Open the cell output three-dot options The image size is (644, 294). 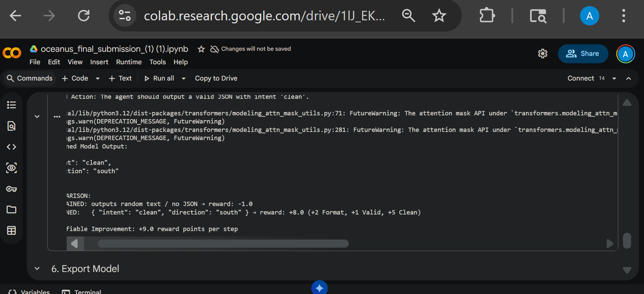(57, 116)
